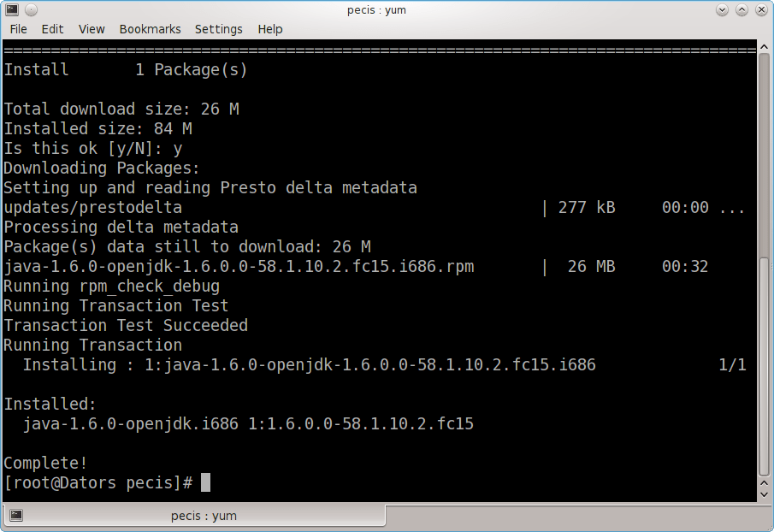
Task: Click 'Downloading Packages:' line
Action: click(102, 168)
